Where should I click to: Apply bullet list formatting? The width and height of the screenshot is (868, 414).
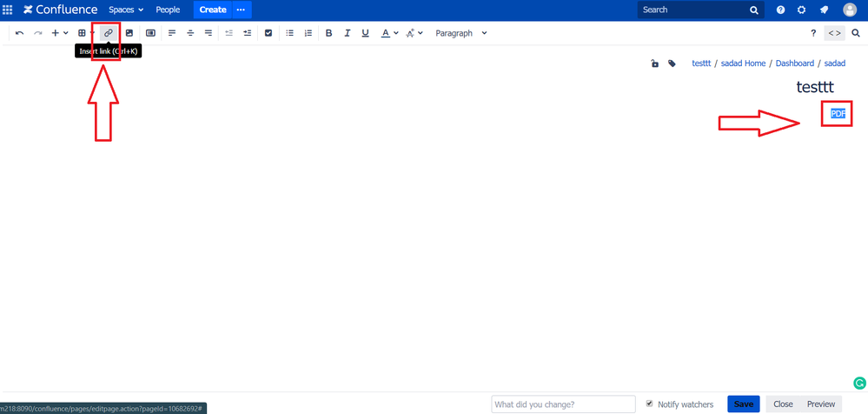pyautogui.click(x=289, y=33)
